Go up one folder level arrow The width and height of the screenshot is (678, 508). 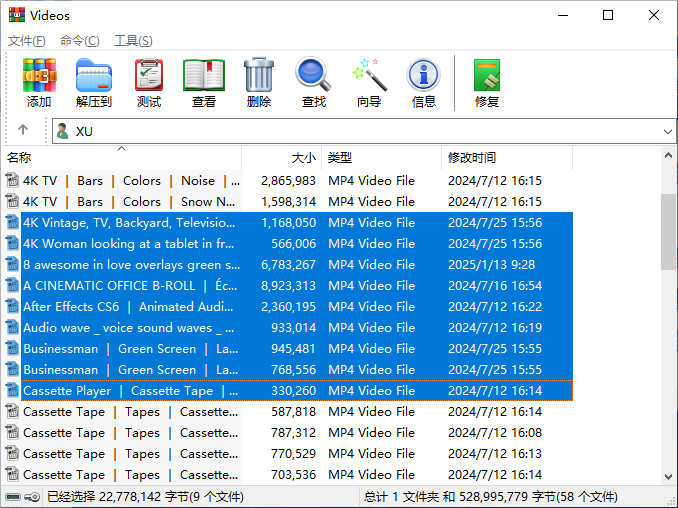coord(23,131)
